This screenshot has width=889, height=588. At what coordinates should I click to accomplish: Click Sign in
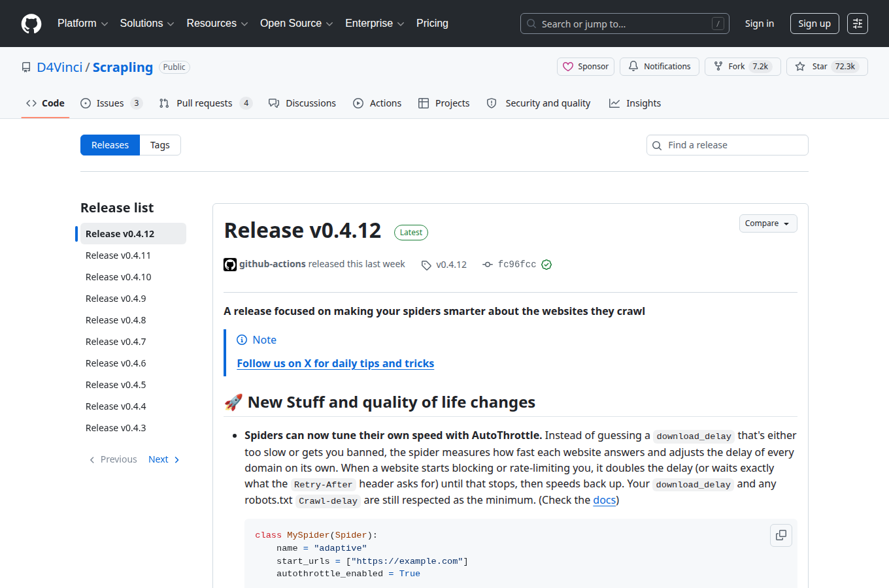pyautogui.click(x=760, y=24)
